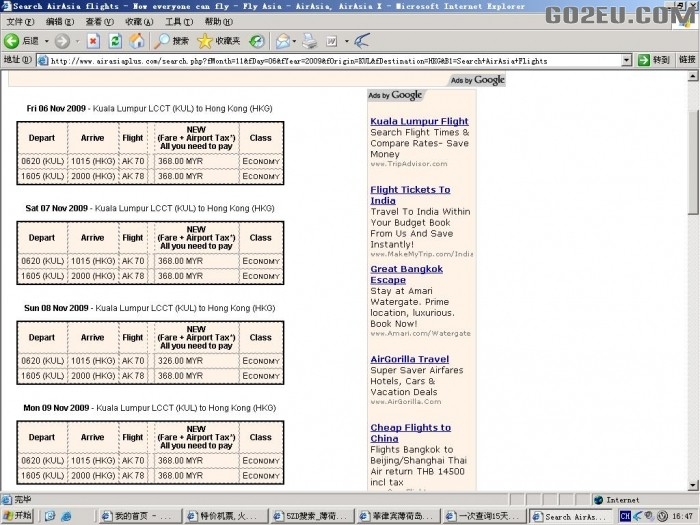Screen dimensions: 700x525
Task: Expand the address bar URL dropdown
Action: pos(627,60)
